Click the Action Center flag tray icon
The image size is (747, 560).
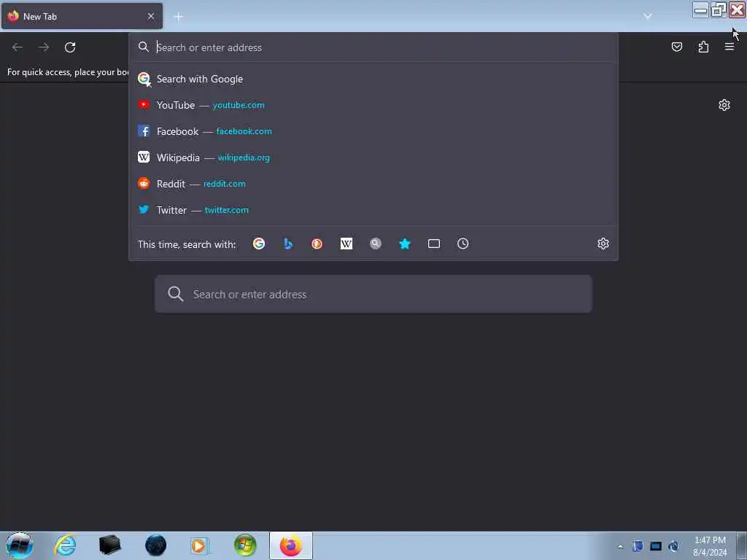[638, 546]
